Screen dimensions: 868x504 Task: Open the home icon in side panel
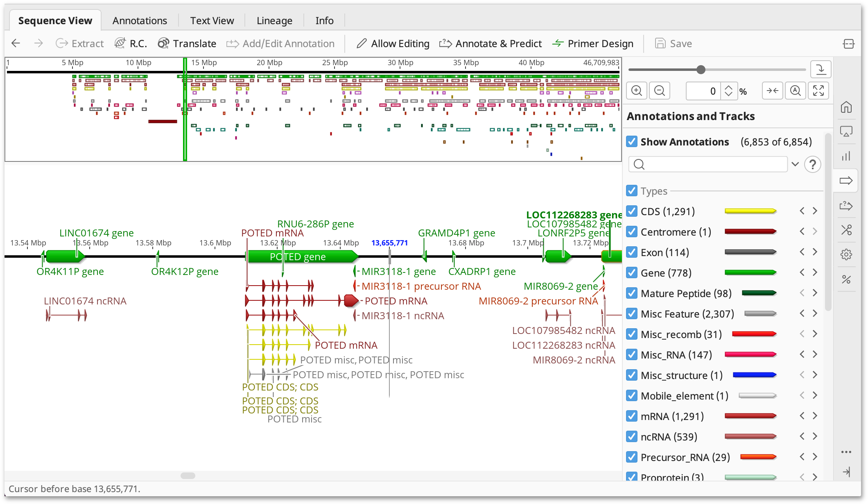coord(846,107)
